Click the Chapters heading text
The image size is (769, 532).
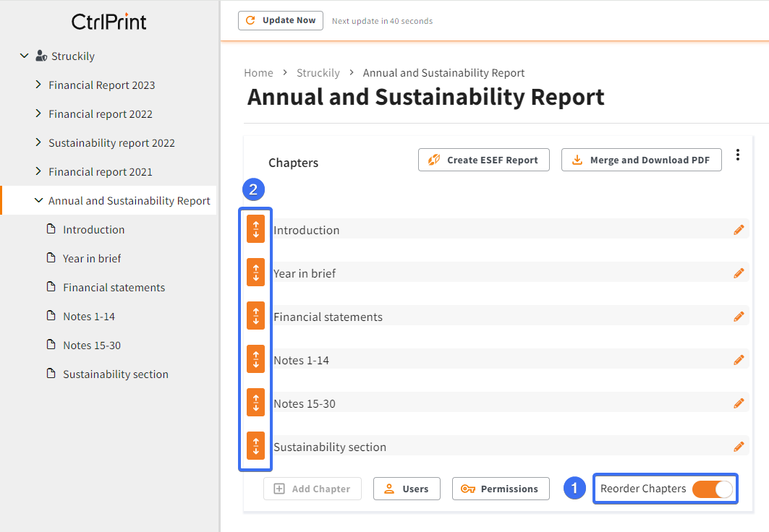pyautogui.click(x=293, y=163)
